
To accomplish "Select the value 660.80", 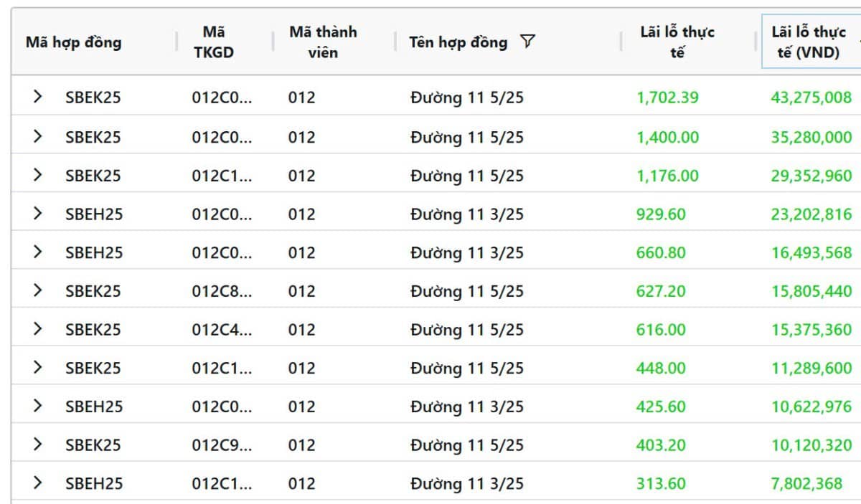I will (661, 252).
